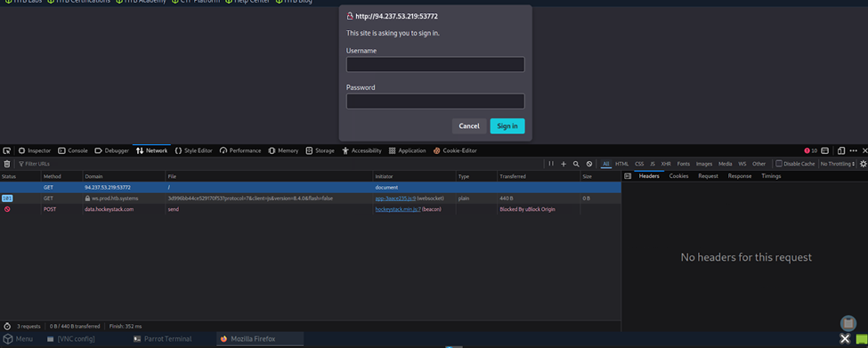This screenshot has width=868, height=348.
Task: Focus the Password input field
Action: click(435, 101)
